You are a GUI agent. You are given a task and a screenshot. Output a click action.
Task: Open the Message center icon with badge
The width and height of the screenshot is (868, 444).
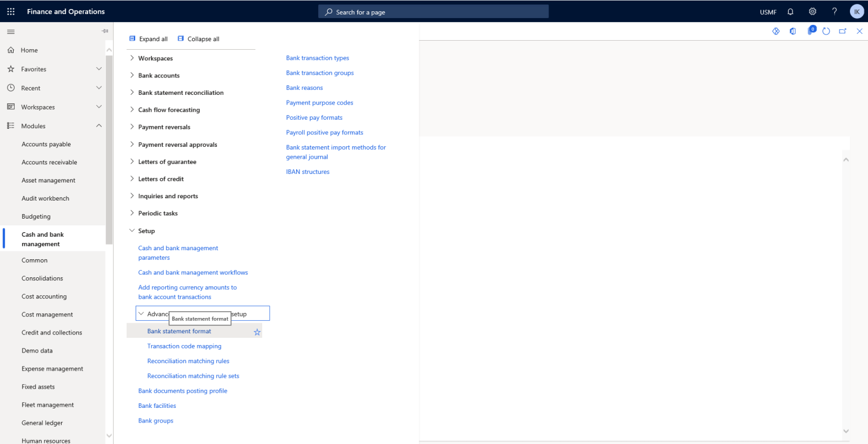[809, 31]
